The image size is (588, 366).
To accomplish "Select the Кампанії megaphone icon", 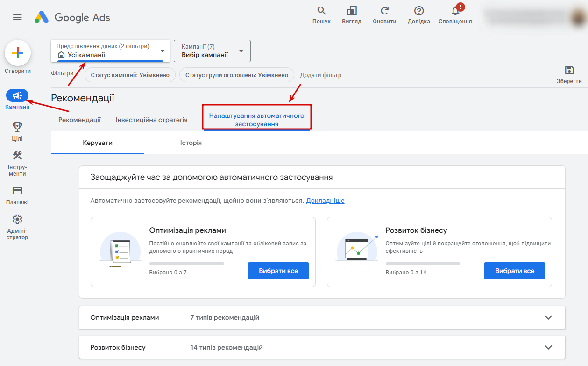I will (x=17, y=95).
